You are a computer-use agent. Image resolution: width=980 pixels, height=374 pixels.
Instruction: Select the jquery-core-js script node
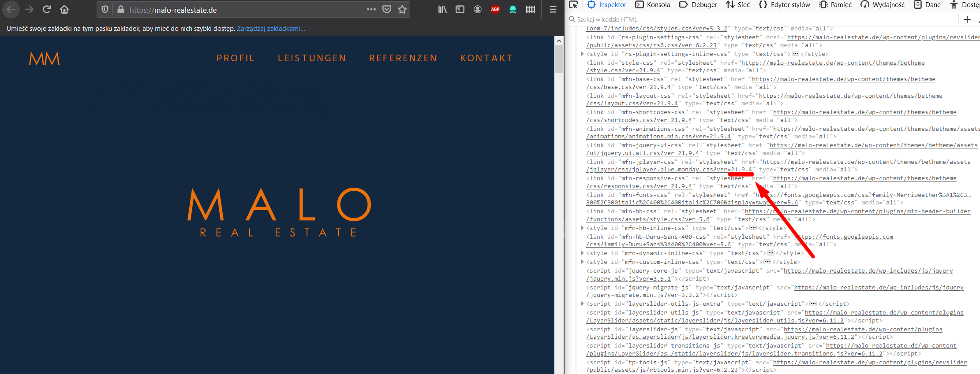tap(770, 274)
